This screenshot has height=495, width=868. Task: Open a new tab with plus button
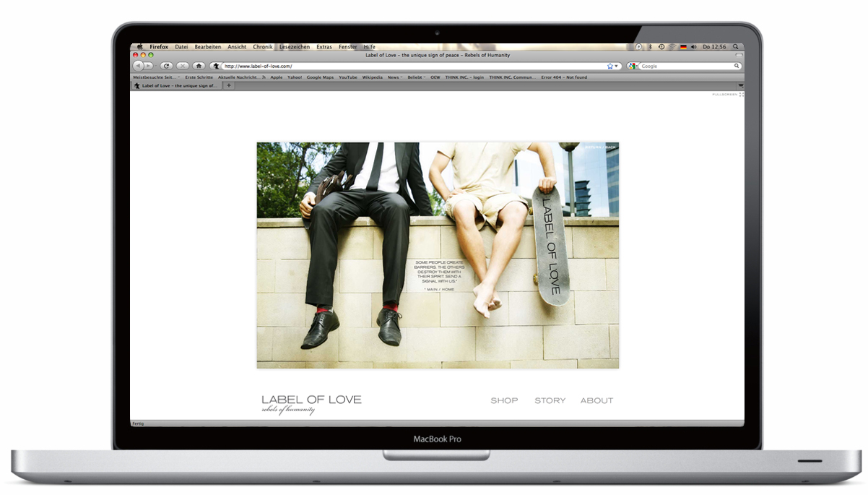[x=229, y=85]
